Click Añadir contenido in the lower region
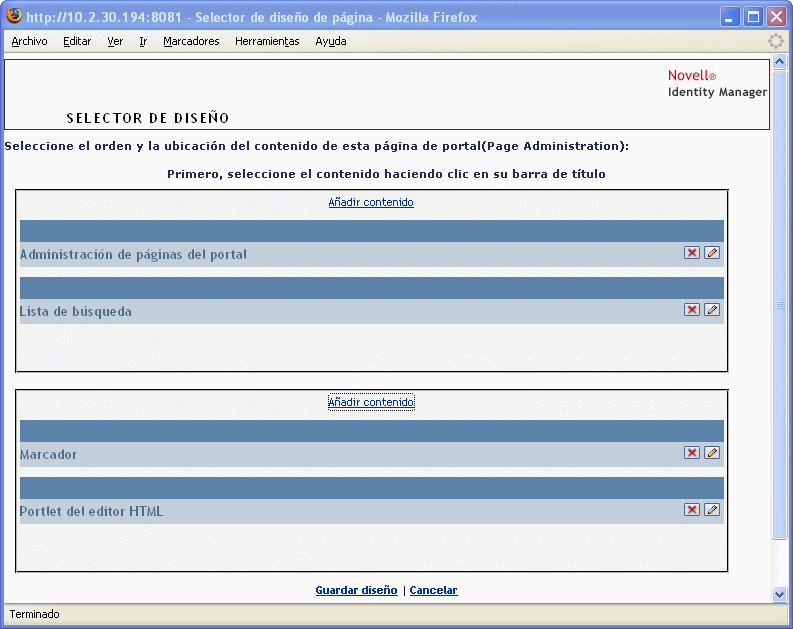This screenshot has width=793, height=629. [x=371, y=402]
